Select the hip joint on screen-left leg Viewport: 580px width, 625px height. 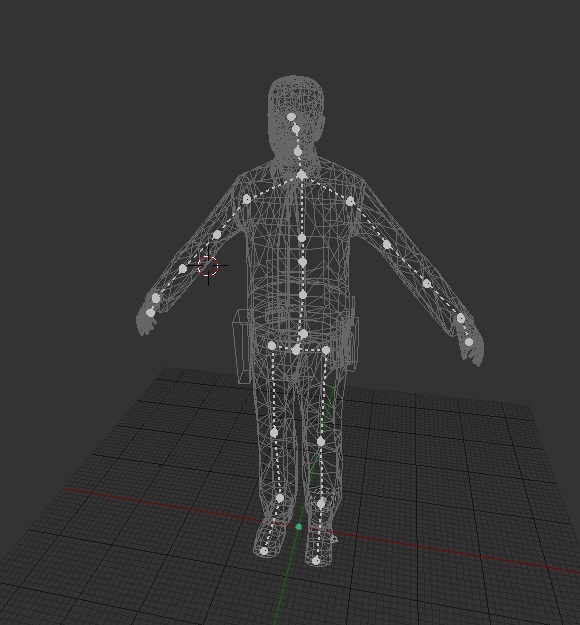(272, 345)
